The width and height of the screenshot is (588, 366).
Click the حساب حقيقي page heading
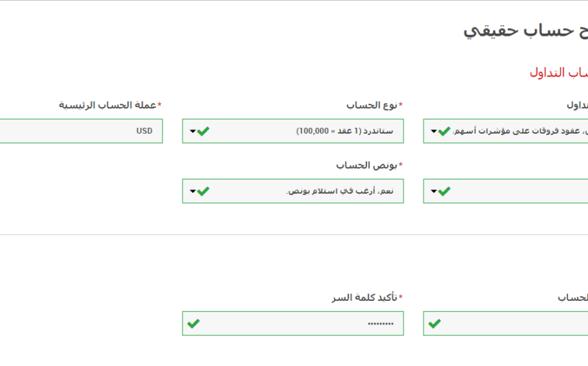pyautogui.click(x=527, y=30)
